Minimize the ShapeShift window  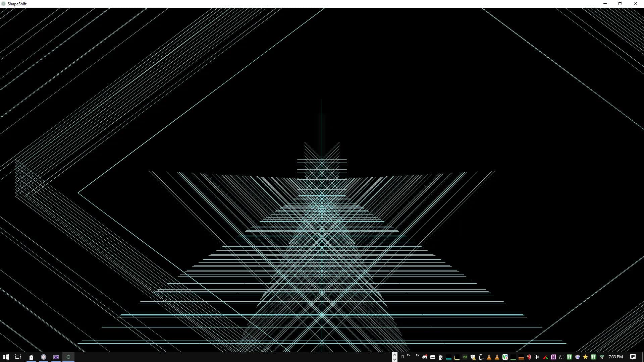(605, 4)
